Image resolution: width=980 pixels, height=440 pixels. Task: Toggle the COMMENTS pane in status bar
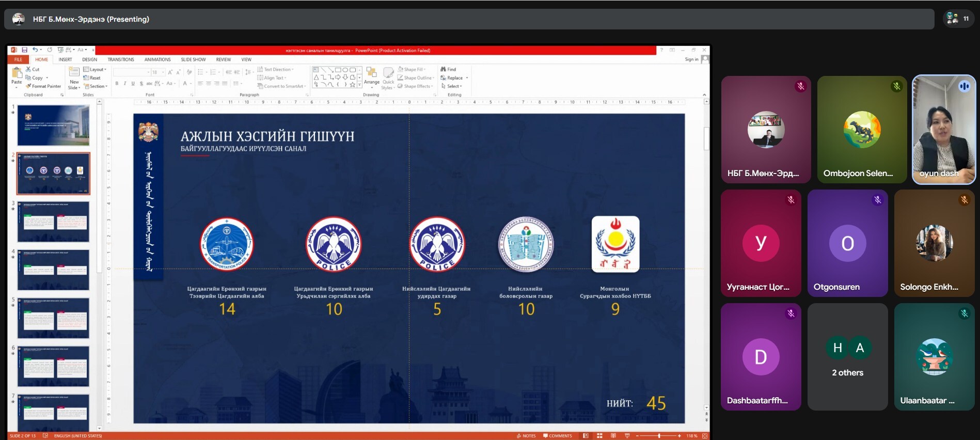(558, 436)
